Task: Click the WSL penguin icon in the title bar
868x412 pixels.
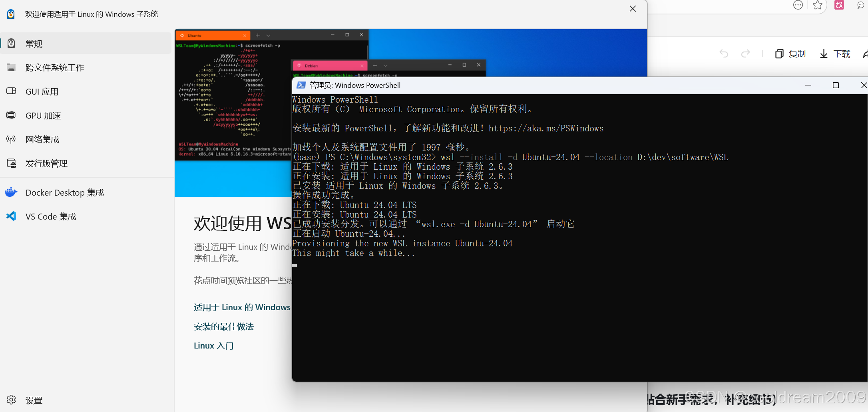Action: pos(11,14)
